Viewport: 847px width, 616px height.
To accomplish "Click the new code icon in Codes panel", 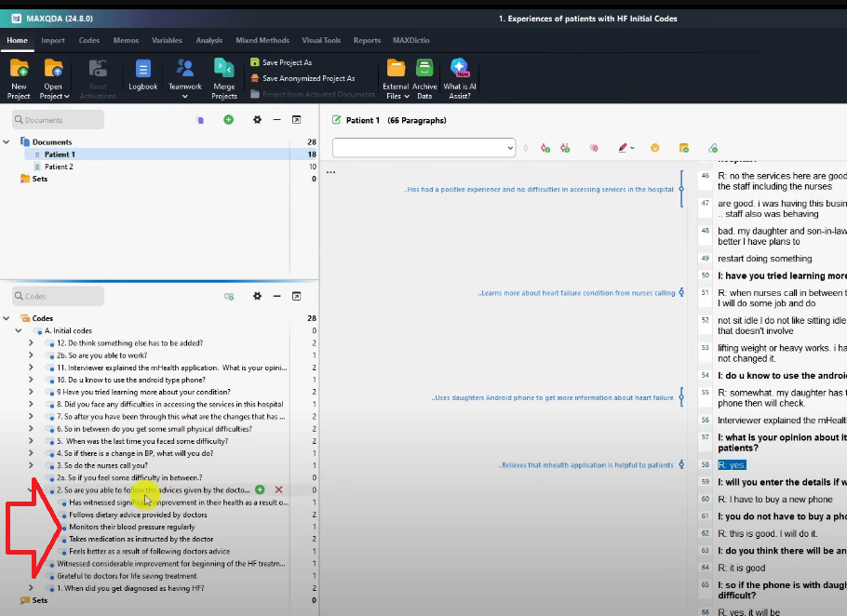I will click(228, 297).
